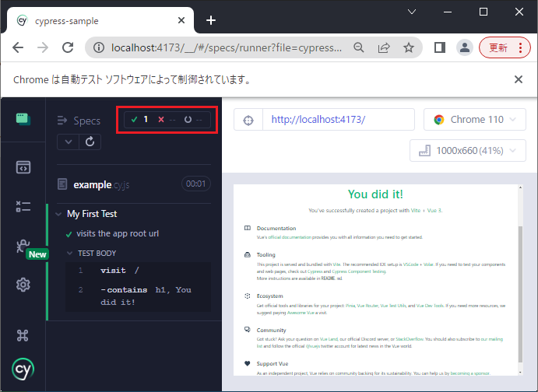Click the Community chat icon in preview

[248, 330]
